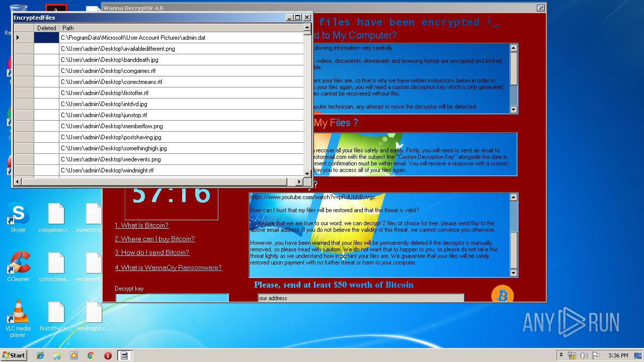Click the Path column header

click(x=181, y=28)
